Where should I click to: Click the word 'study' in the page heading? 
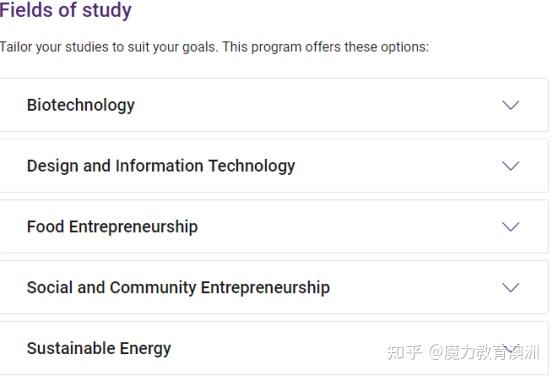(107, 11)
